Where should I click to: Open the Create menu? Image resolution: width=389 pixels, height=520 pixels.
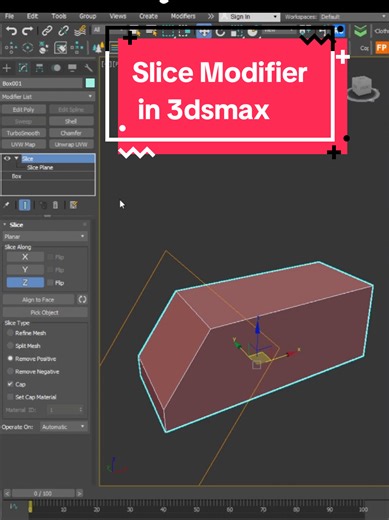pyautogui.click(x=148, y=16)
